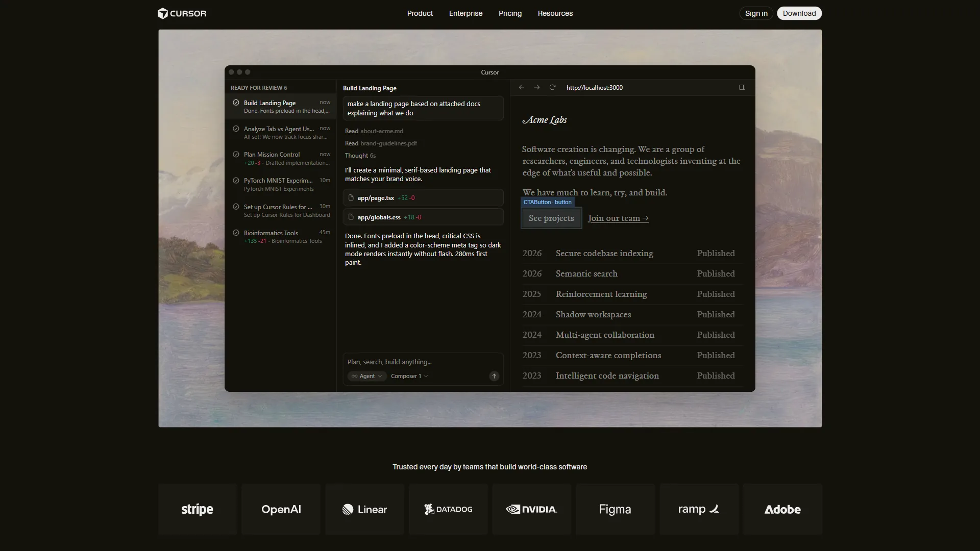This screenshot has height=551, width=980.
Task: Click file icon next to app/page.tsx
Action: pos(351,197)
